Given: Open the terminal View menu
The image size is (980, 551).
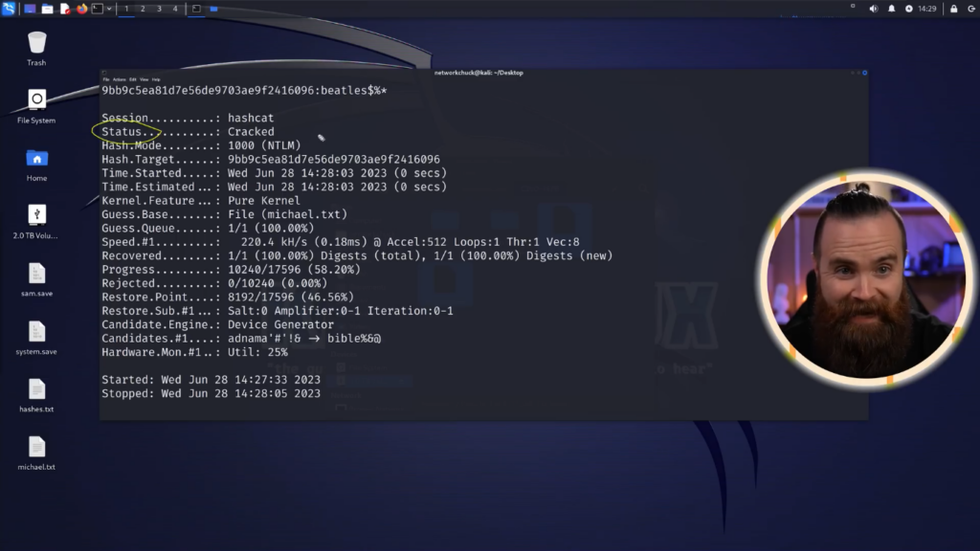Looking at the screenshot, I should coord(145,79).
